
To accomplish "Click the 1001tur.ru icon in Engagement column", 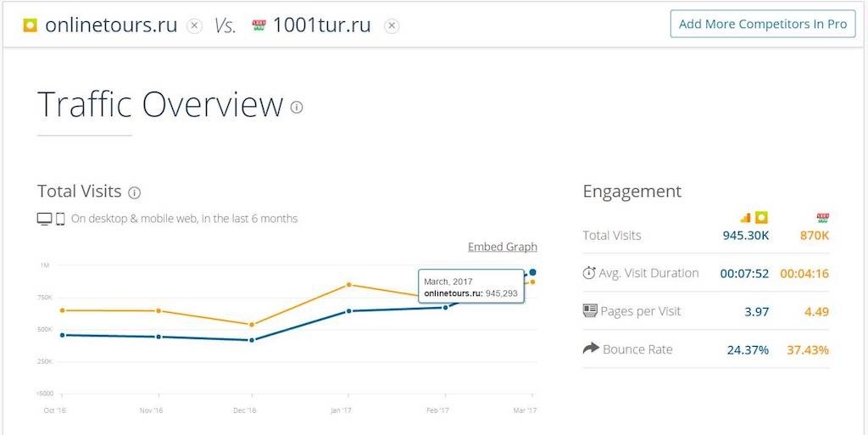I will click(x=822, y=217).
